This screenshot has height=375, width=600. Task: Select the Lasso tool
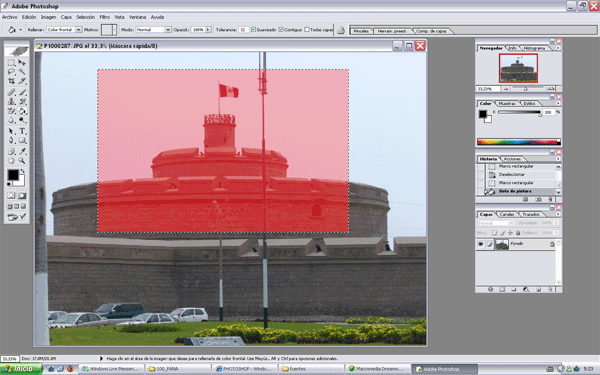(x=11, y=72)
